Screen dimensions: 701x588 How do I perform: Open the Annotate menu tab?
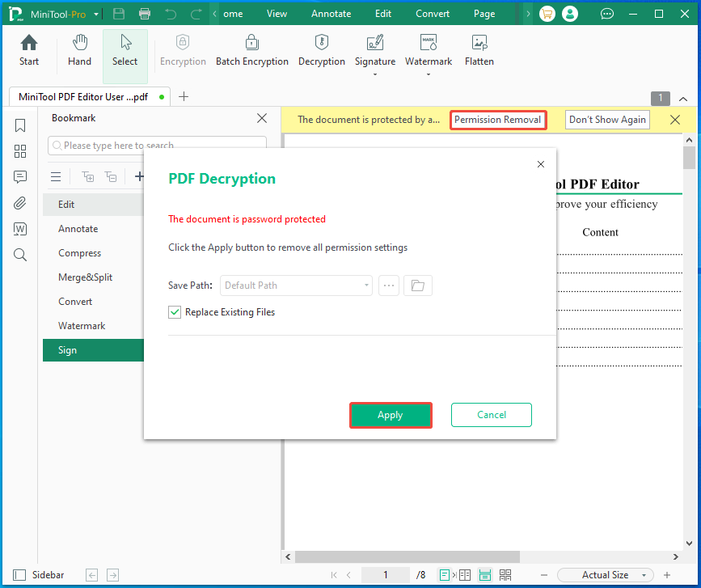coord(331,14)
